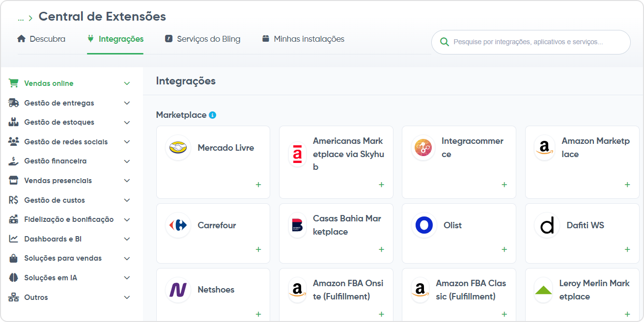Add Leroy Merlin Marketplace via plus icon
The width and height of the screenshot is (644, 322).
[x=627, y=314]
